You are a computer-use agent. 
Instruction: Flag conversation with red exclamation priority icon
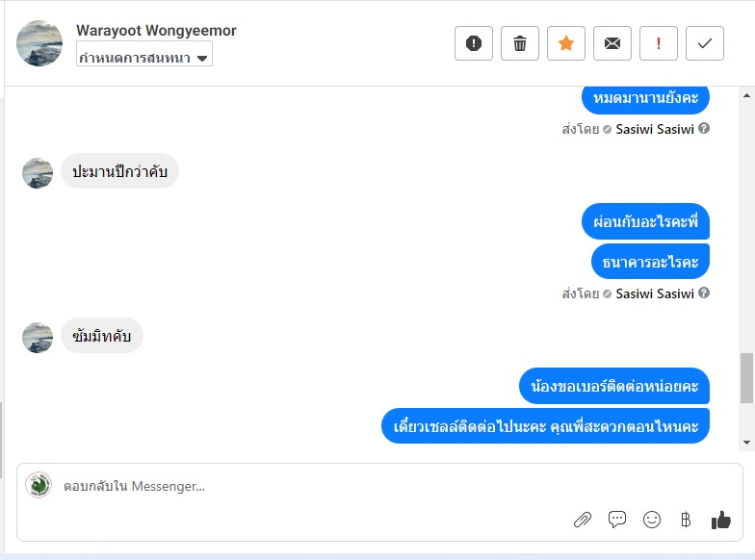tap(659, 43)
